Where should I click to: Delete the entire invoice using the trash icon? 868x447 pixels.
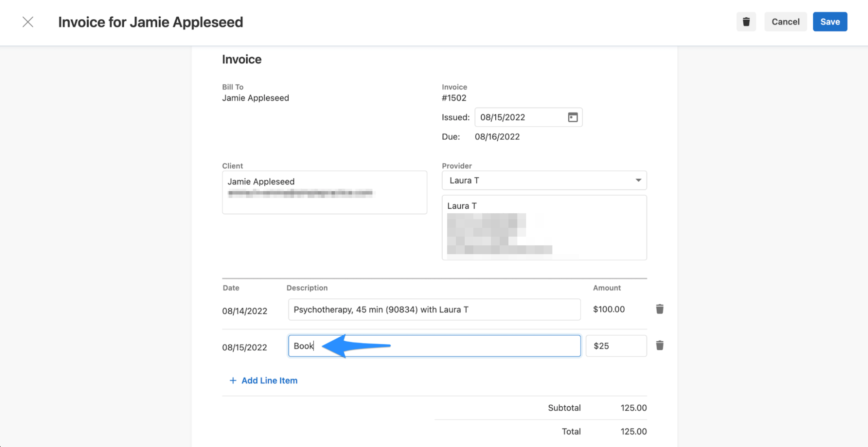pyautogui.click(x=746, y=21)
